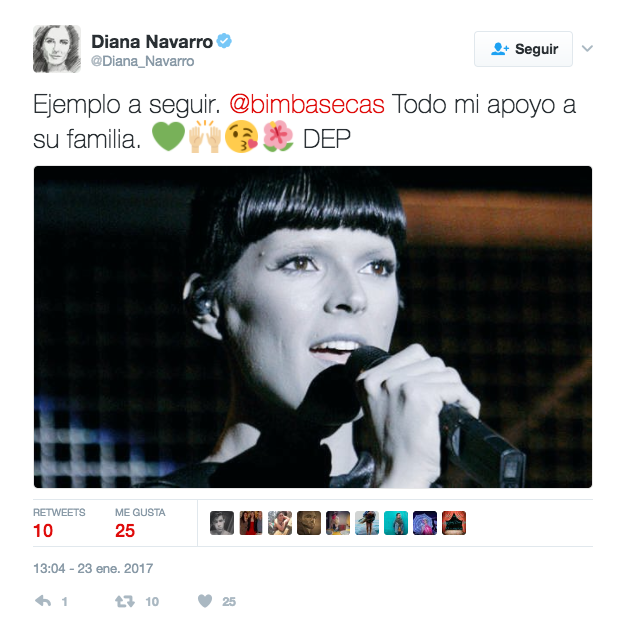Open first liker avatar, black-and-white portrait
This screenshot has width=626, height=633.
tap(222, 523)
